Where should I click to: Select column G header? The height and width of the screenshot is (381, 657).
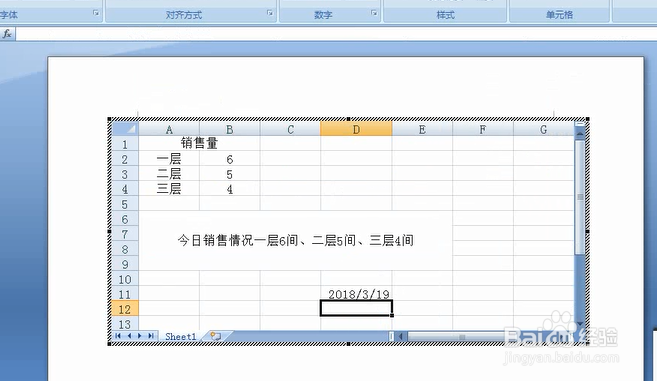[x=543, y=129]
